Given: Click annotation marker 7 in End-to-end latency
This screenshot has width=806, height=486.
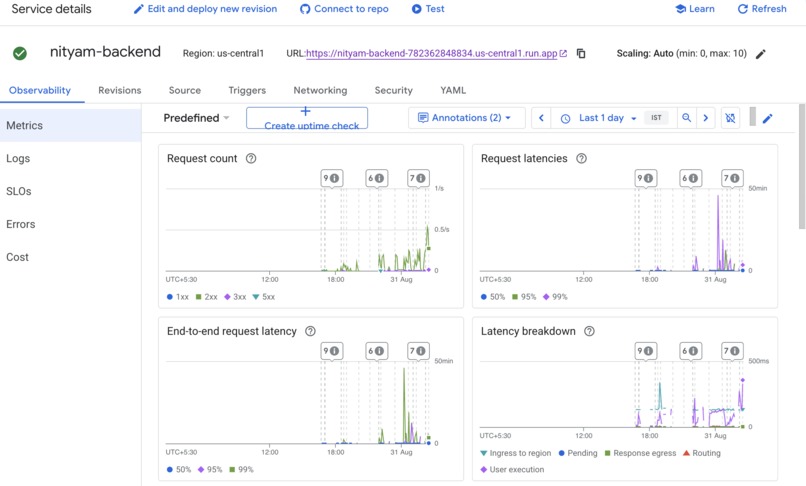Looking at the screenshot, I should (418, 351).
